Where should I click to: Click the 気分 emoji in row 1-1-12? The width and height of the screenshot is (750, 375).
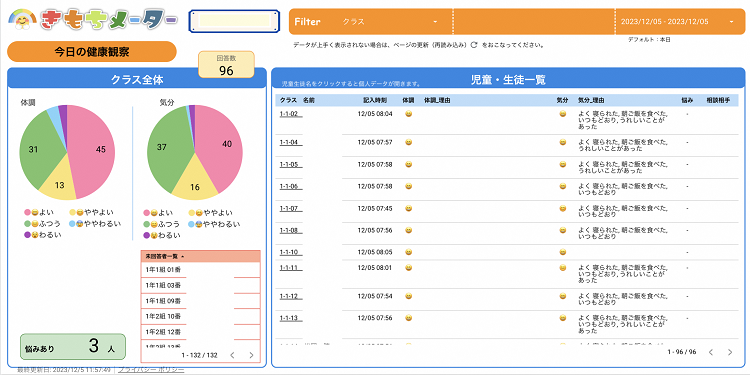(x=562, y=296)
